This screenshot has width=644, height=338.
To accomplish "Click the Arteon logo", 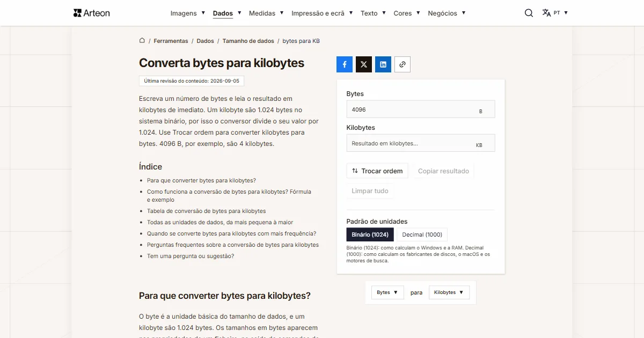I will [x=91, y=13].
